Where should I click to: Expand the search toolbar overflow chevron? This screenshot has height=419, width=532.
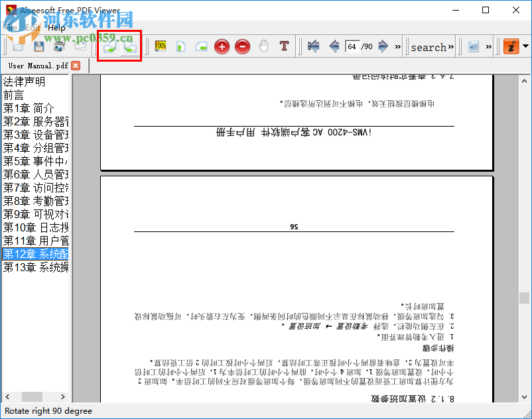(450, 46)
